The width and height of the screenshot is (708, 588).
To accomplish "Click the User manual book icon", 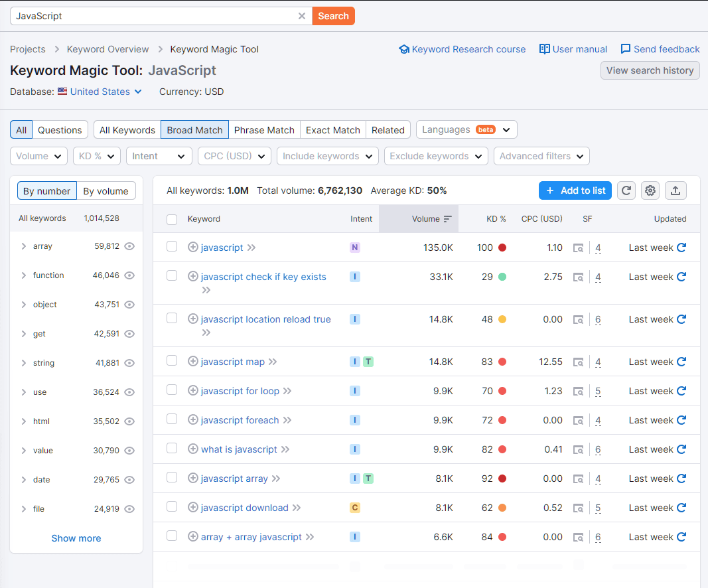I will [545, 49].
